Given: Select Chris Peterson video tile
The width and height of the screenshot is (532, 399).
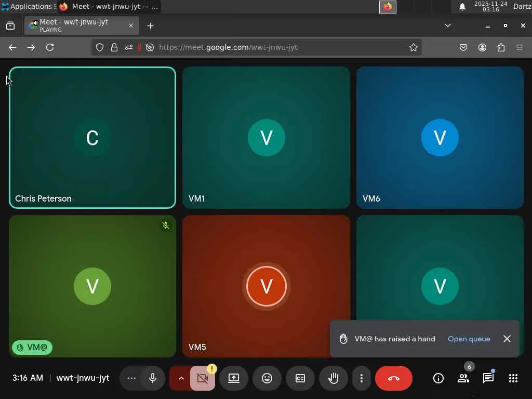Looking at the screenshot, I should [92, 137].
